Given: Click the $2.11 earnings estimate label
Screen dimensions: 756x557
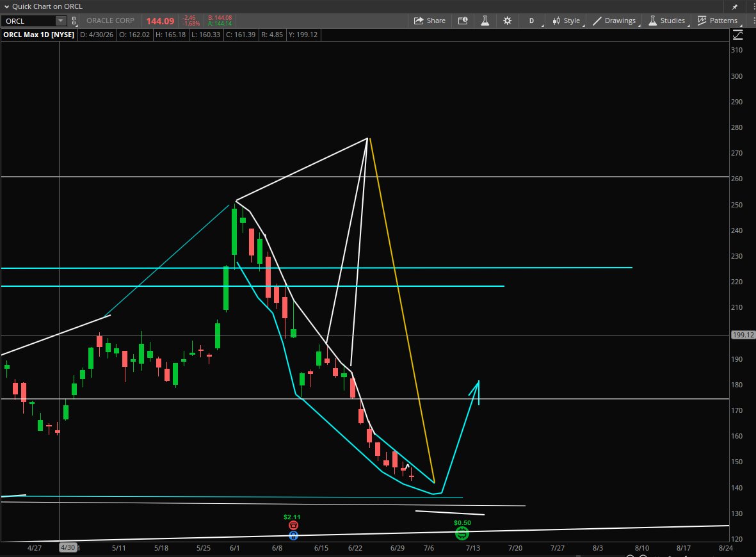Looking at the screenshot, I should (x=292, y=517).
